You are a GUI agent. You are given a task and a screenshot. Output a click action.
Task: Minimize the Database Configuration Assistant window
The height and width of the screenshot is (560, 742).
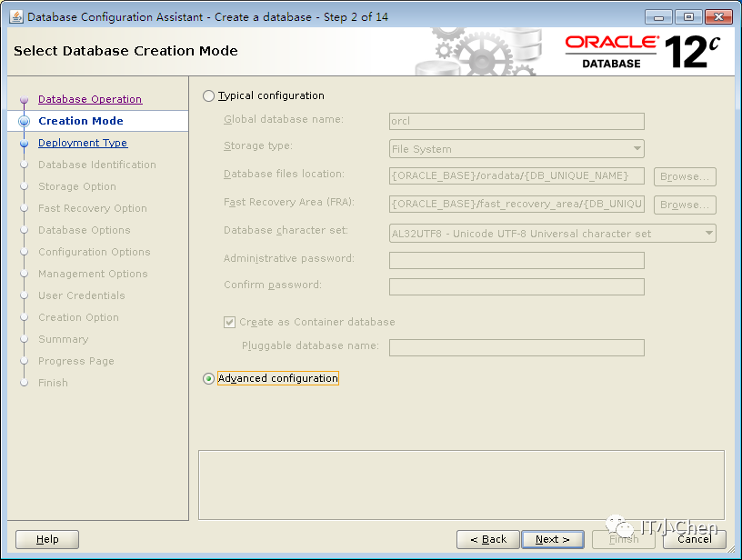click(658, 17)
